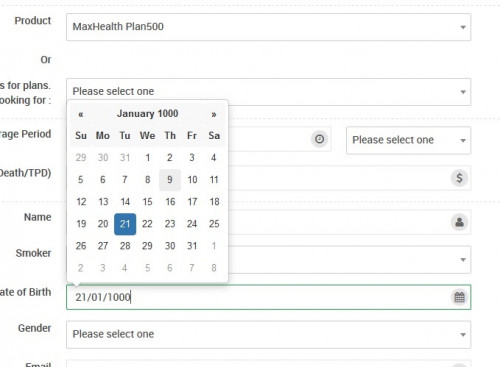500x367 pixels.
Task: Click the person icon in Name field
Action: point(459,222)
